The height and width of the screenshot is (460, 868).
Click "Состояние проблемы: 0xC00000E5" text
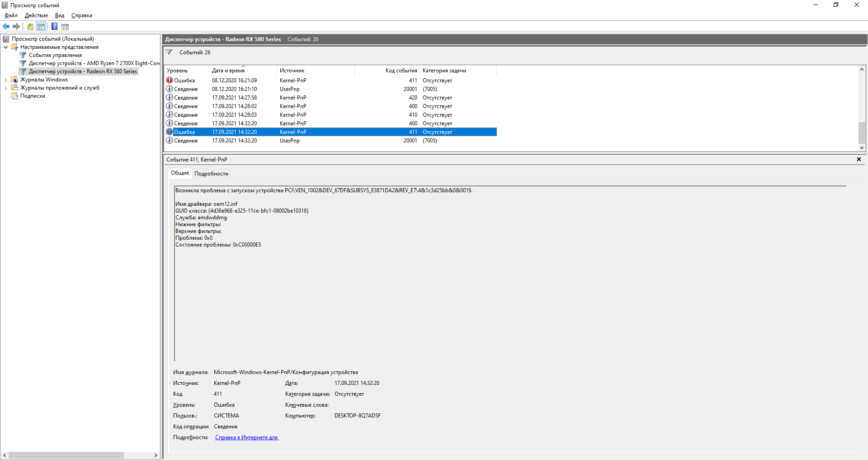click(218, 245)
